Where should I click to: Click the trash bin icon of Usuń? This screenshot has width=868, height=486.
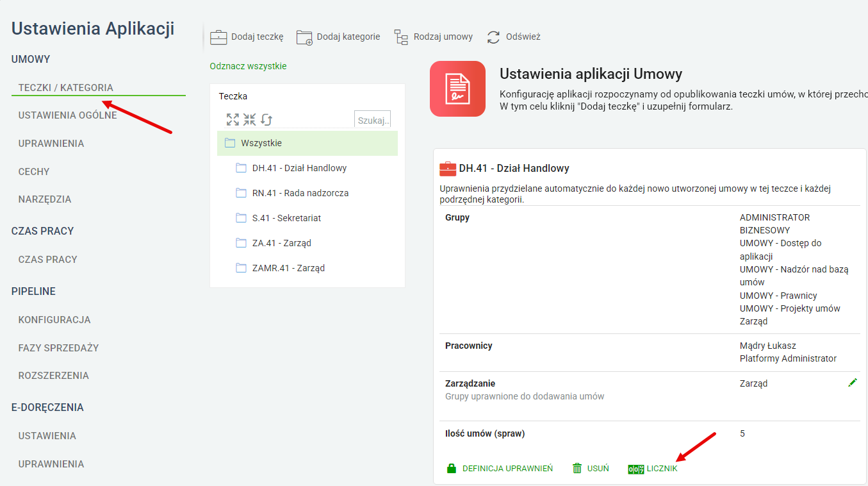tap(577, 468)
